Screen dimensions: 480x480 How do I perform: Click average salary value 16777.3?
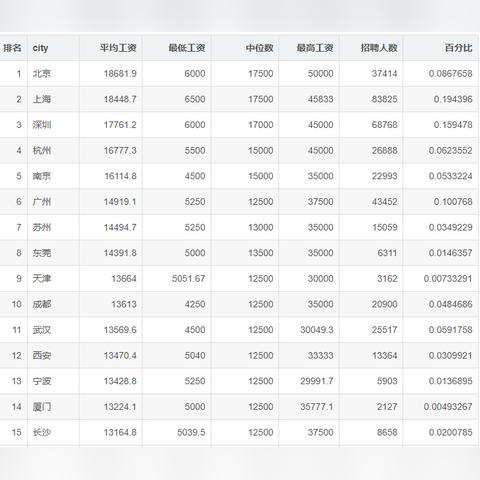[x=120, y=150]
